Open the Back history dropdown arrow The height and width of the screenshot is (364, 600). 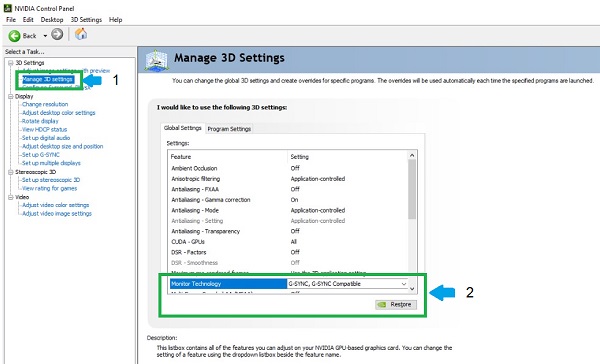45,36
